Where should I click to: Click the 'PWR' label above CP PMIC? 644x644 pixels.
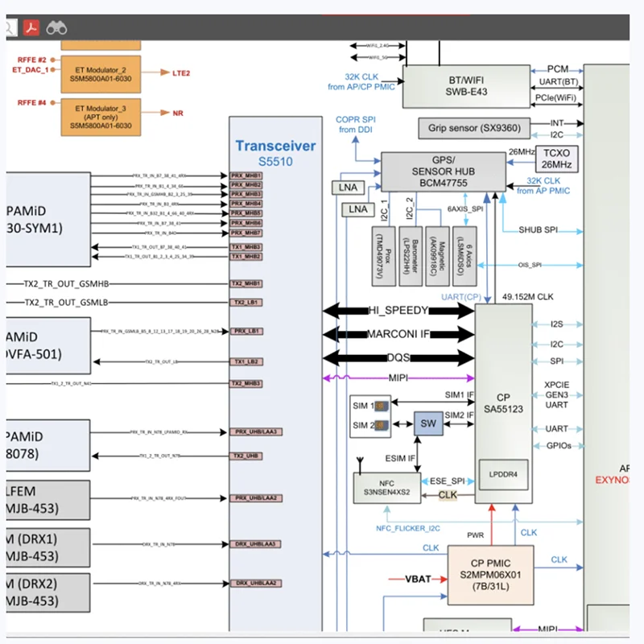(475, 535)
